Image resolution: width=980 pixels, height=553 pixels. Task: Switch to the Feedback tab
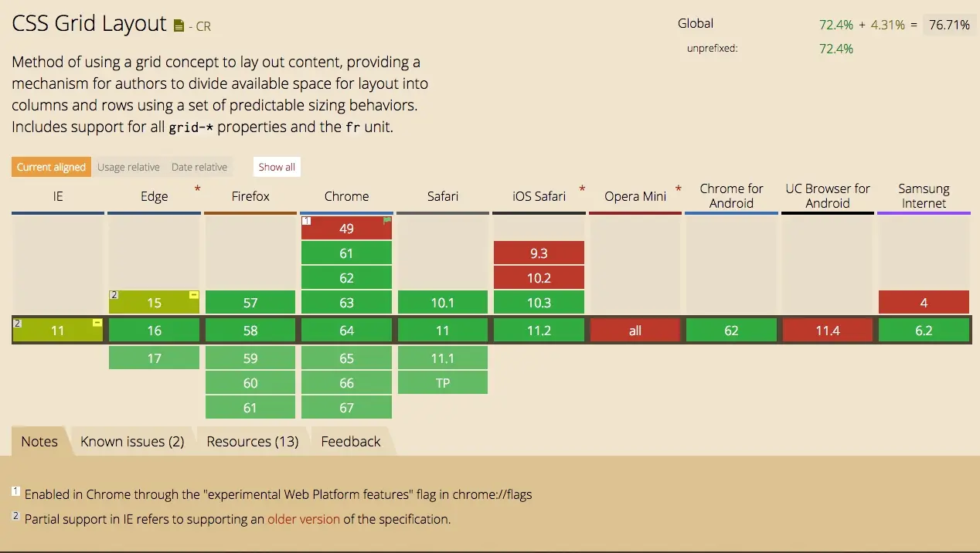(x=351, y=442)
